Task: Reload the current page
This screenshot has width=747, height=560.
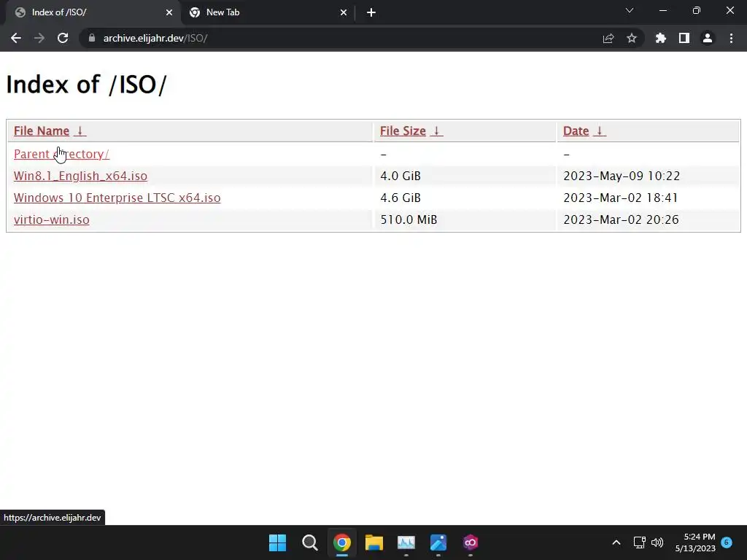Action: pos(63,38)
